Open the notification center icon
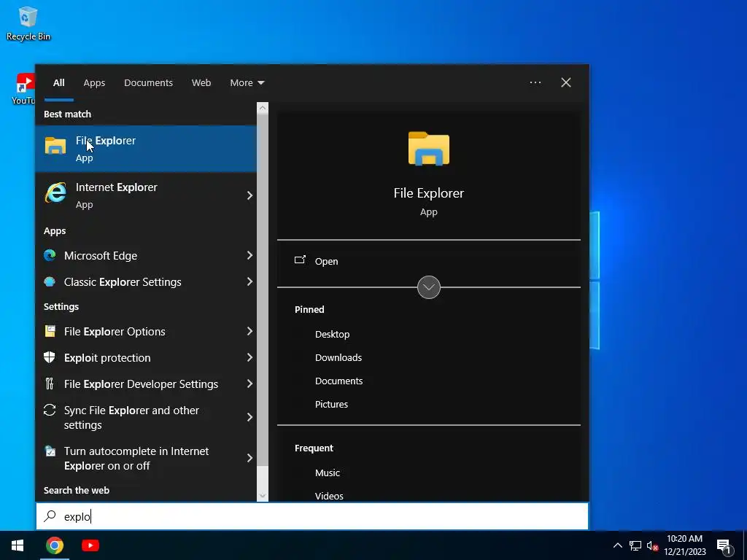This screenshot has width=747, height=560. coord(724,547)
